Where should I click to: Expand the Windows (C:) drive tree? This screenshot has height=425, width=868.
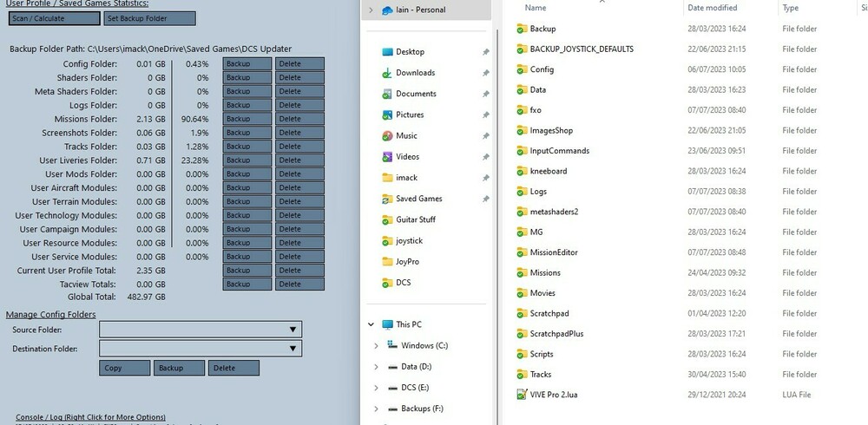(x=376, y=346)
